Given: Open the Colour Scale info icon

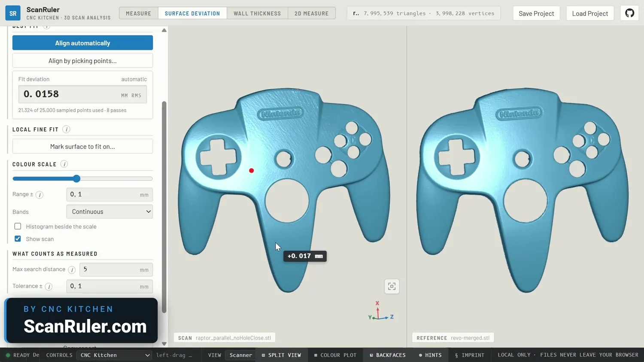Looking at the screenshot, I should (64, 164).
